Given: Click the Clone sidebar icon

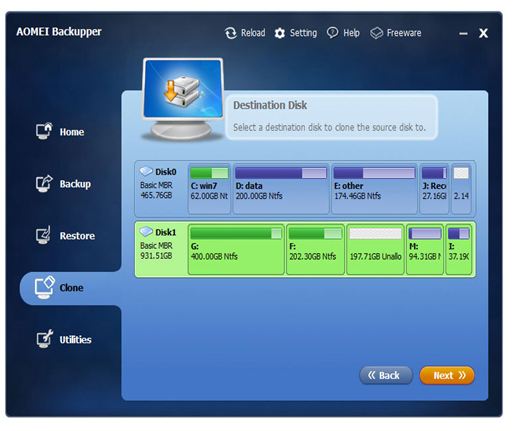Looking at the screenshot, I should point(44,287).
